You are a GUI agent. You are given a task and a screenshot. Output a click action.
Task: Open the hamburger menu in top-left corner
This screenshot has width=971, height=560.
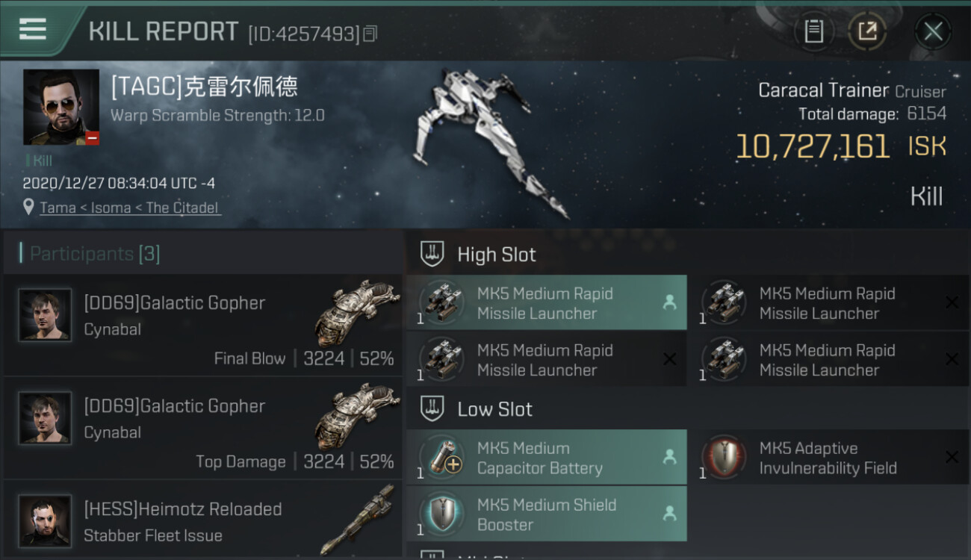pos(33,29)
